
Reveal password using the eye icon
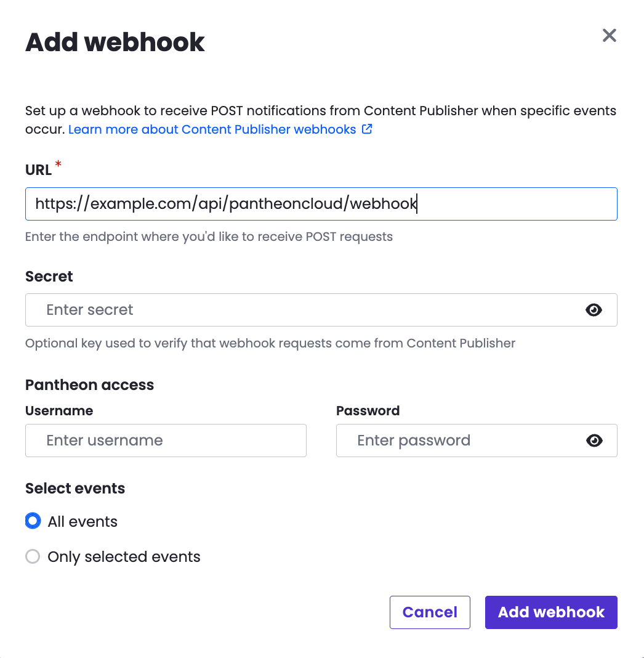[594, 441]
